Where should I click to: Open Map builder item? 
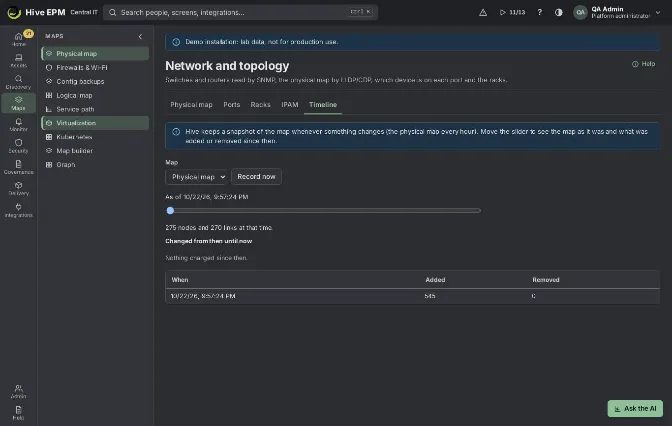pos(95,151)
